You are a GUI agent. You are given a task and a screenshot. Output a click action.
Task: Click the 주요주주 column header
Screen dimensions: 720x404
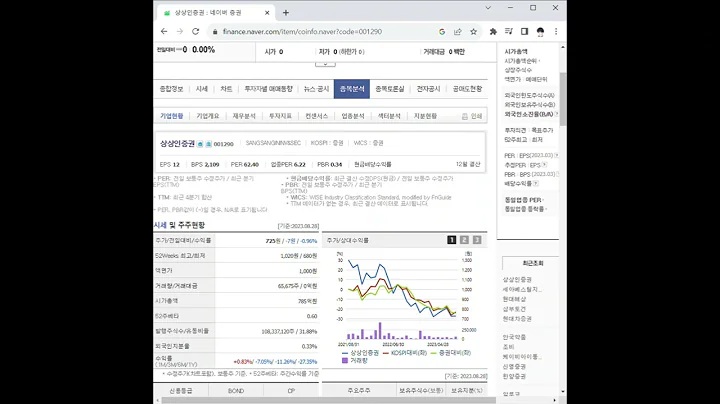click(x=359, y=391)
